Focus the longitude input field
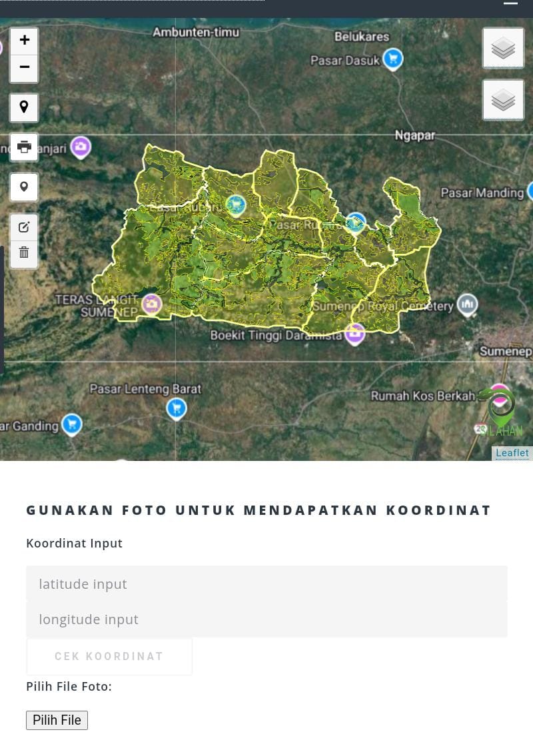 (x=266, y=619)
